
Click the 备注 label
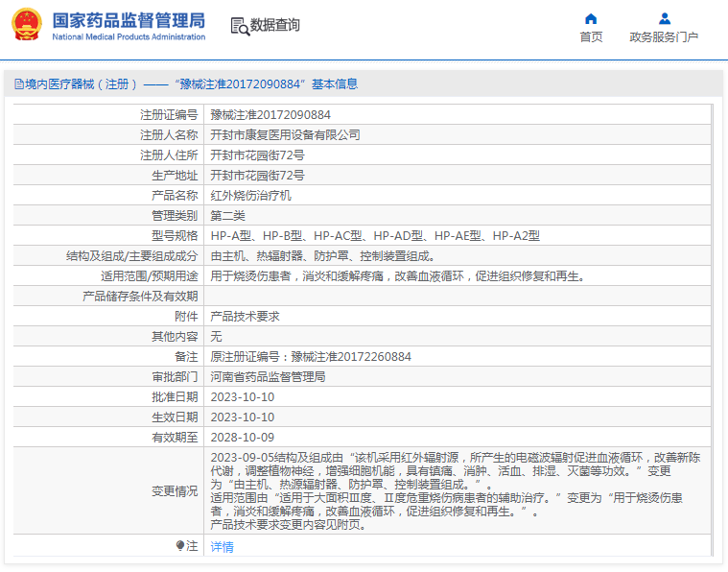tap(186, 356)
